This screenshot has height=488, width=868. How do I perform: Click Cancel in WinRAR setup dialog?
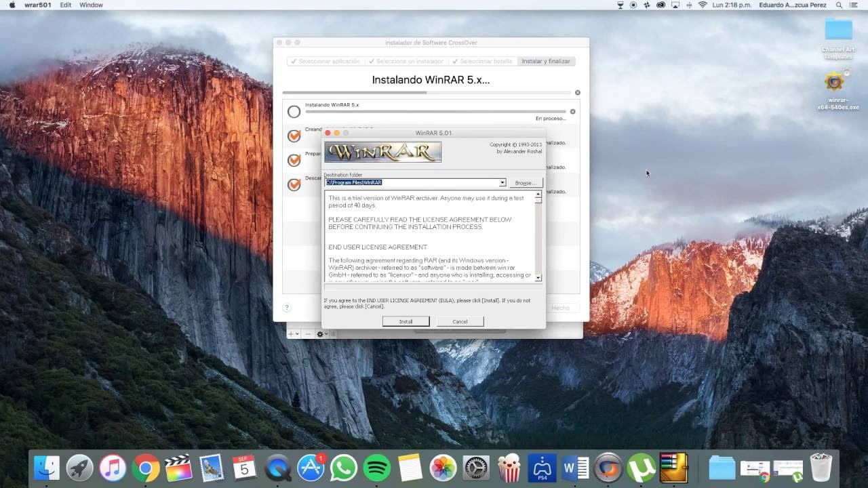pyautogui.click(x=460, y=321)
